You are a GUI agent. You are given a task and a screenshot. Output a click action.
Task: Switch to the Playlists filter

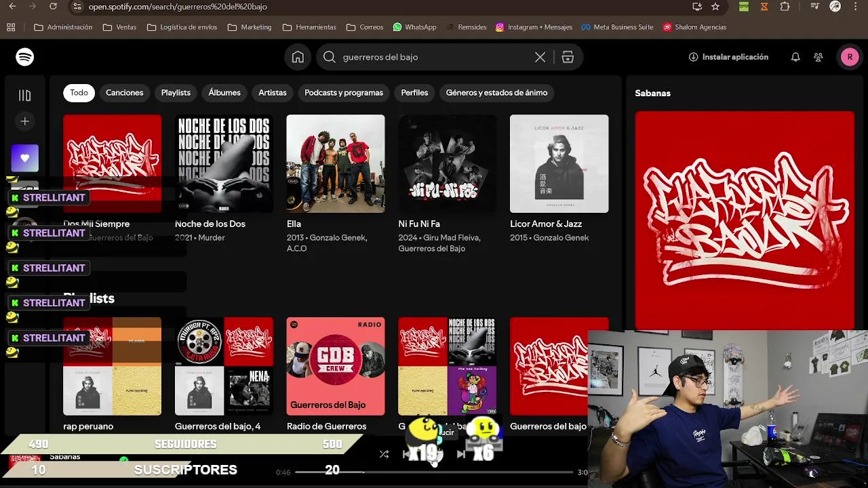(176, 93)
